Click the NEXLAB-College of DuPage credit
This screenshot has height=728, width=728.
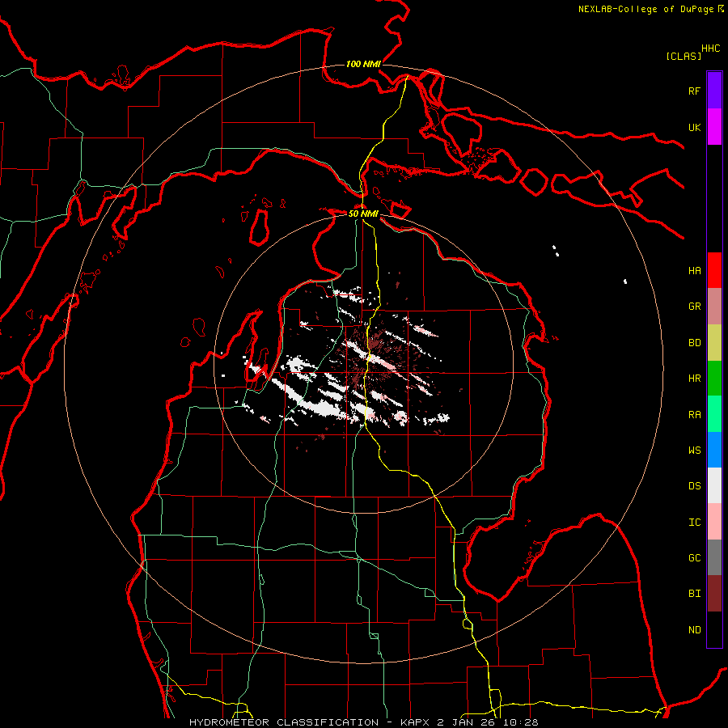[x=645, y=9]
